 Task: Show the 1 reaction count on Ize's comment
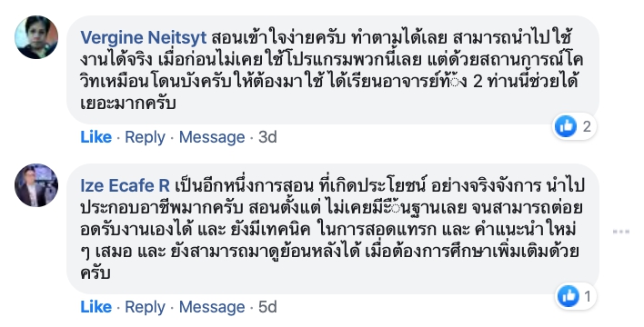(588, 296)
